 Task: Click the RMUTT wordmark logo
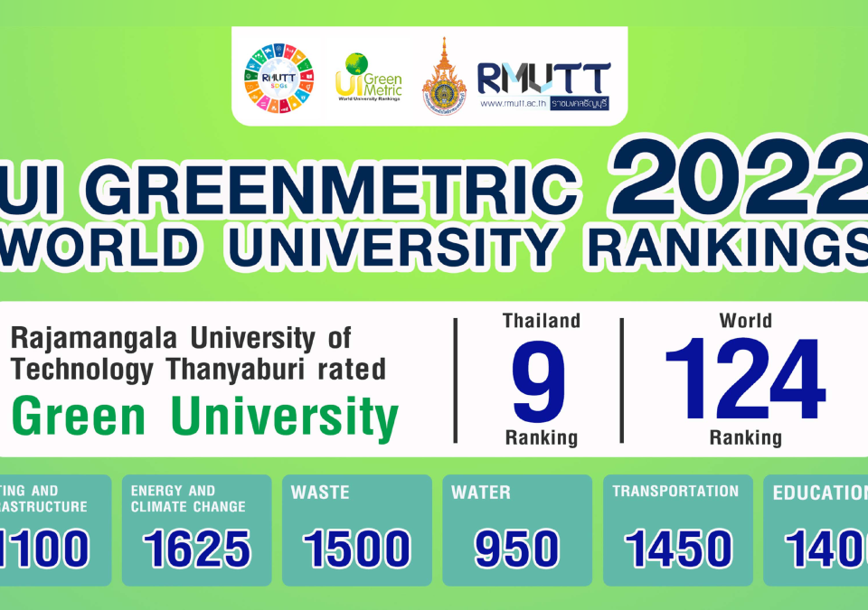point(544,78)
